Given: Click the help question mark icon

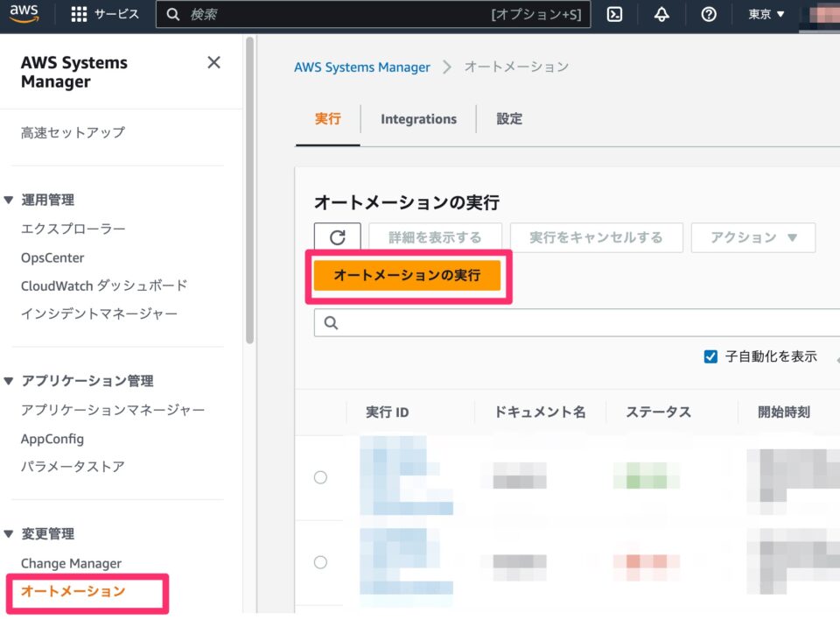Looking at the screenshot, I should (708, 13).
